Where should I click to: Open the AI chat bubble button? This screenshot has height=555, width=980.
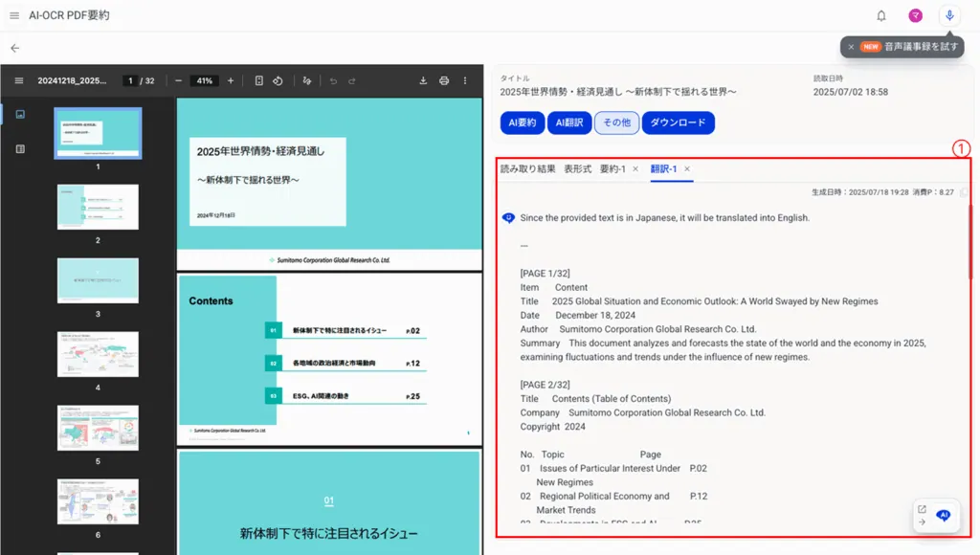(944, 516)
